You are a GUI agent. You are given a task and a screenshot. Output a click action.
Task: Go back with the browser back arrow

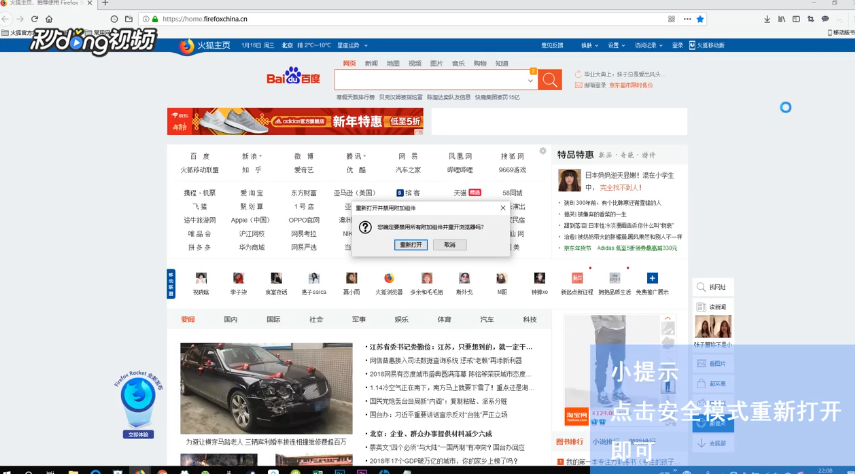click(x=5, y=19)
